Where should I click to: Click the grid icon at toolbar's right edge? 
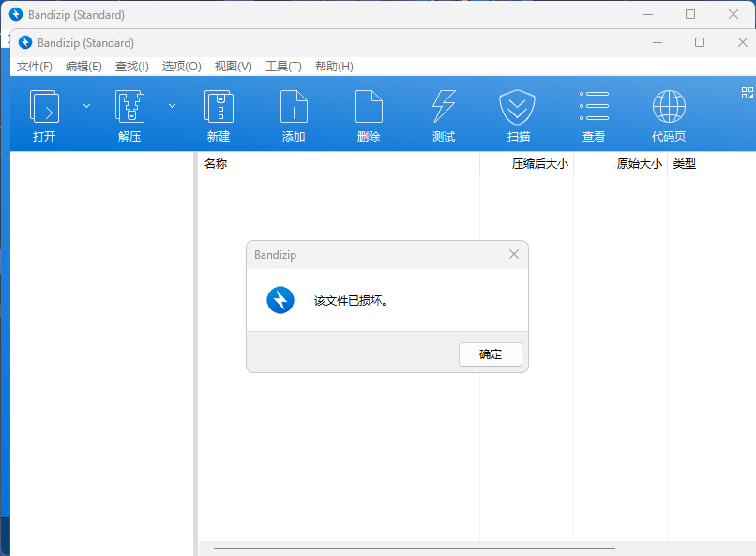(748, 93)
